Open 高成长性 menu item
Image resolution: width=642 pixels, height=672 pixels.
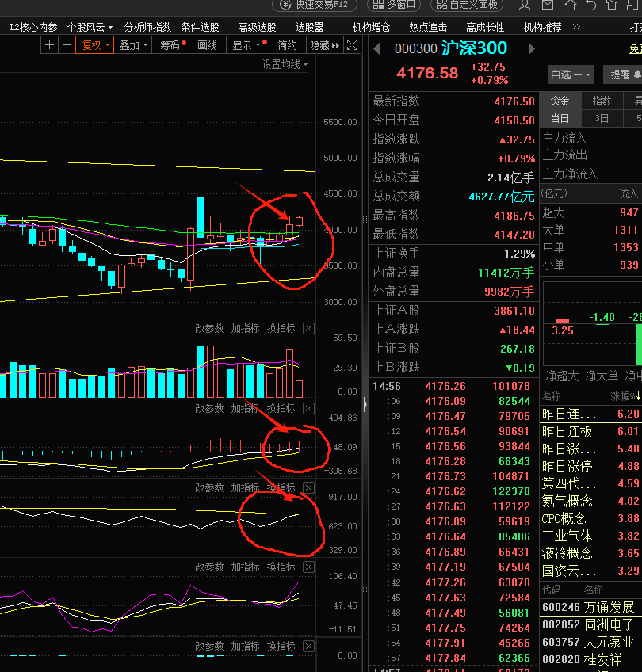pos(485,28)
